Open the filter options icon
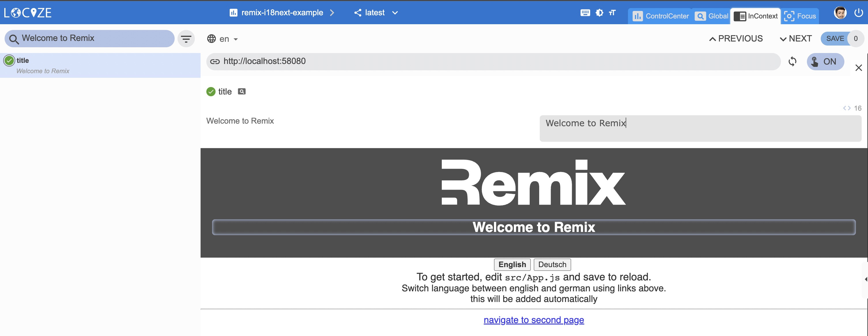Image resolution: width=868 pixels, height=336 pixels. (186, 39)
